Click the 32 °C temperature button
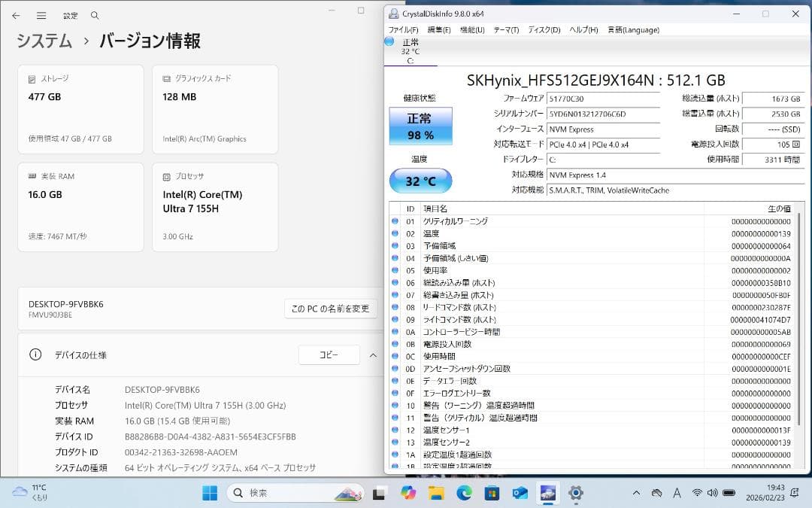Image resolution: width=812 pixels, height=508 pixels. [x=420, y=181]
